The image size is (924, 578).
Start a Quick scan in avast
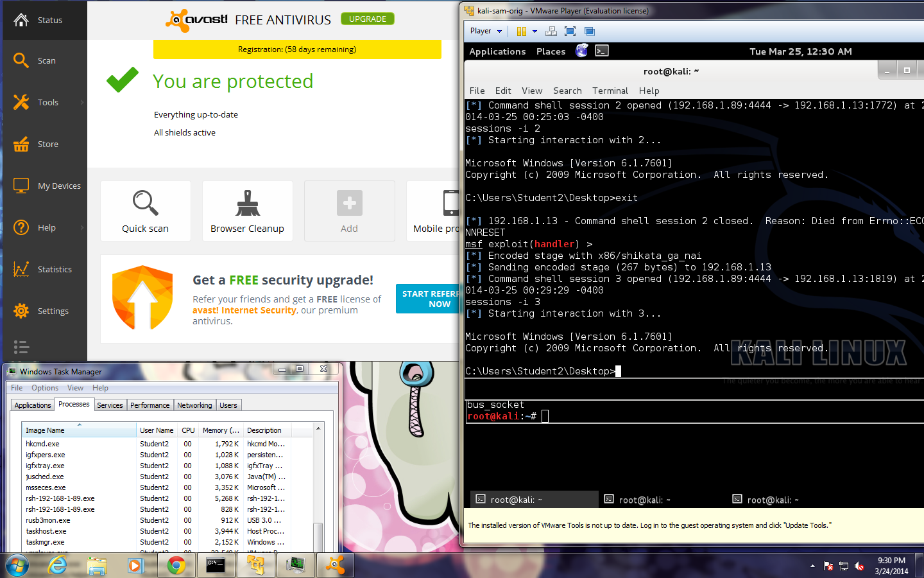[146, 211]
